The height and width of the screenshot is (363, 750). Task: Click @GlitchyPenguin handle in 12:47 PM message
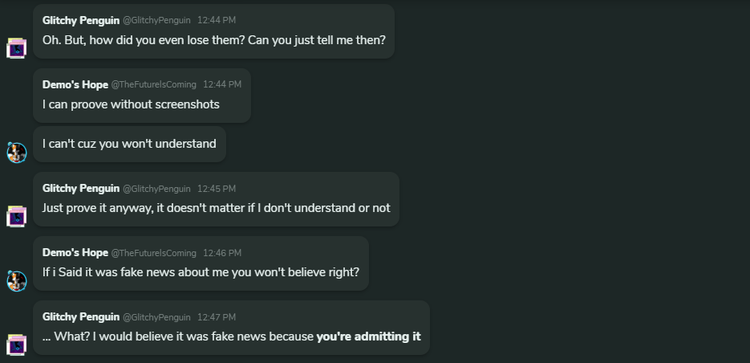point(156,317)
